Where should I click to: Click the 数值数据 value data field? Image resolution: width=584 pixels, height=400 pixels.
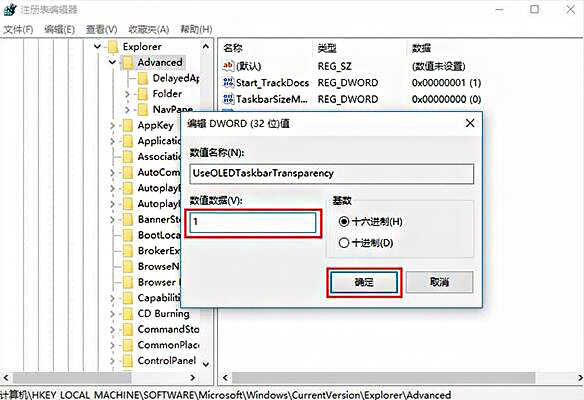point(253,222)
